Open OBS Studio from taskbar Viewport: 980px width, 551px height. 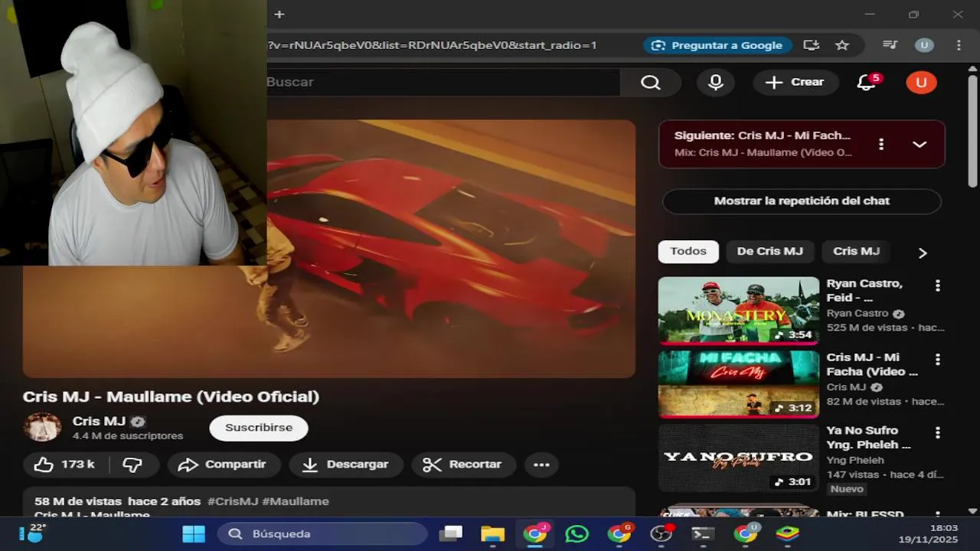pos(661,533)
